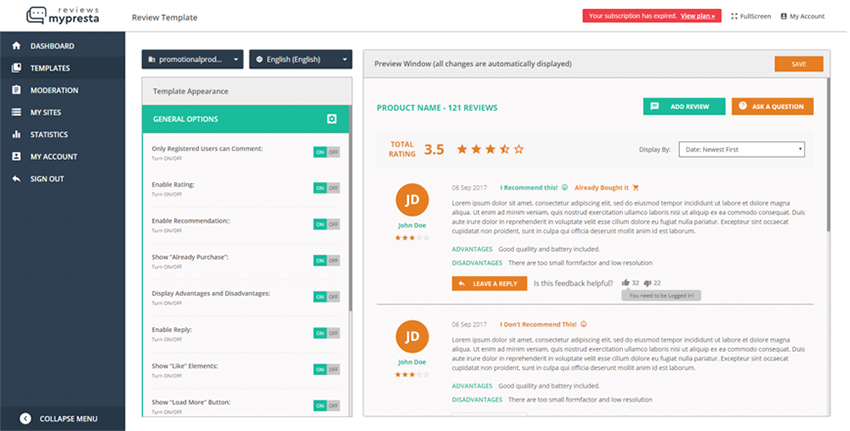Toggle Only Registered Users can Comment switch
Viewport: 850px width, 431px height.
326,152
